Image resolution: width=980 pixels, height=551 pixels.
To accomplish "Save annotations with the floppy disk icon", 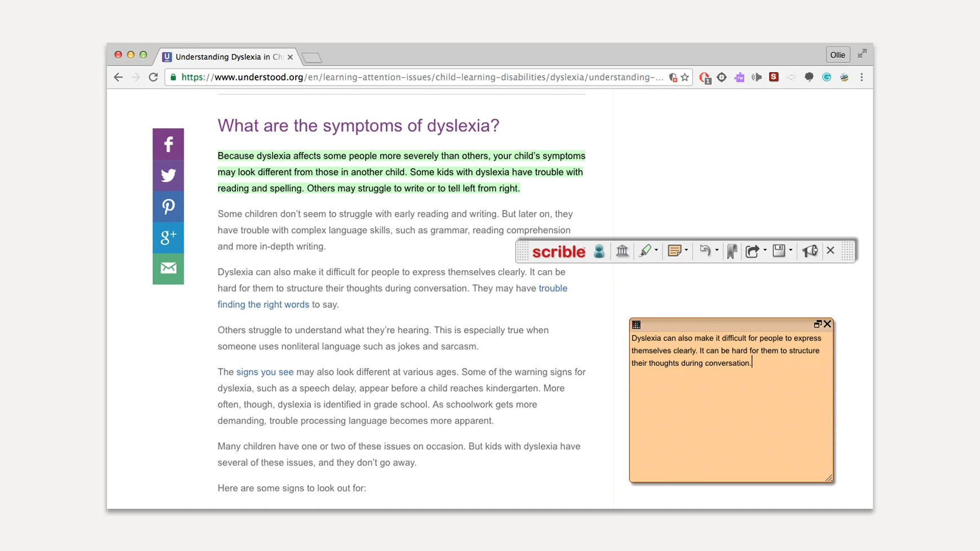I will point(779,251).
